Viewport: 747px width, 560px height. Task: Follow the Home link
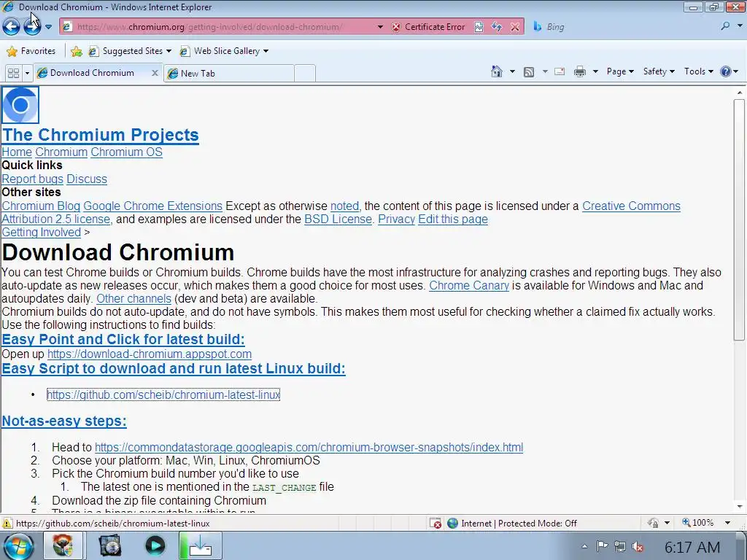(x=17, y=152)
